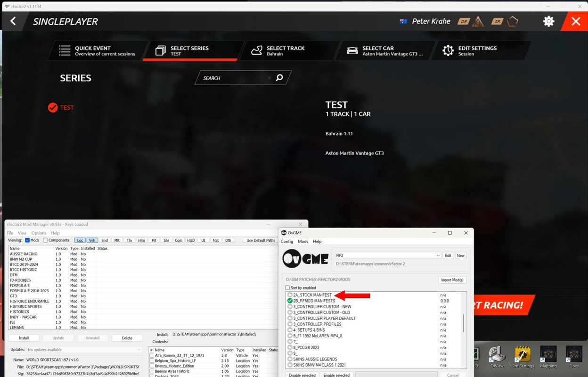Select the Buenos Aires Historic contents row
Viewport: 588px width, 377px height.
point(214,371)
